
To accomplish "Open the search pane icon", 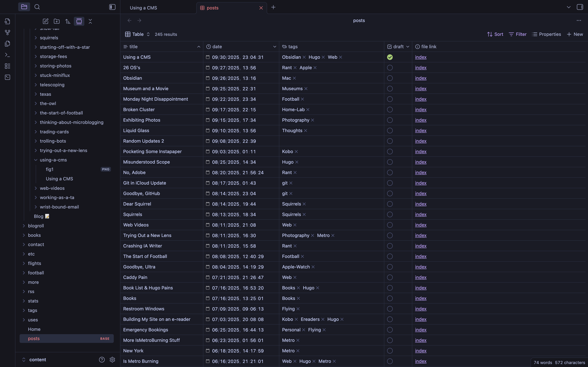I will point(37,7).
